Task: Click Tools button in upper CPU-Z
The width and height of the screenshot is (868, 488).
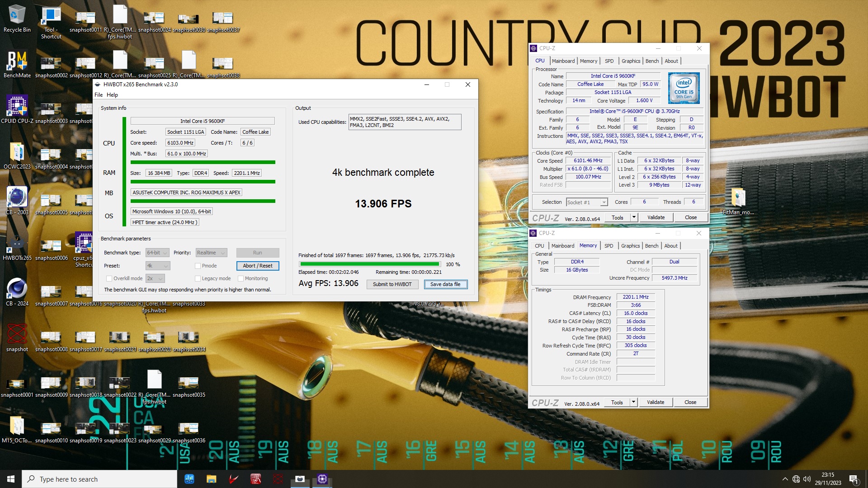Action: pos(618,217)
